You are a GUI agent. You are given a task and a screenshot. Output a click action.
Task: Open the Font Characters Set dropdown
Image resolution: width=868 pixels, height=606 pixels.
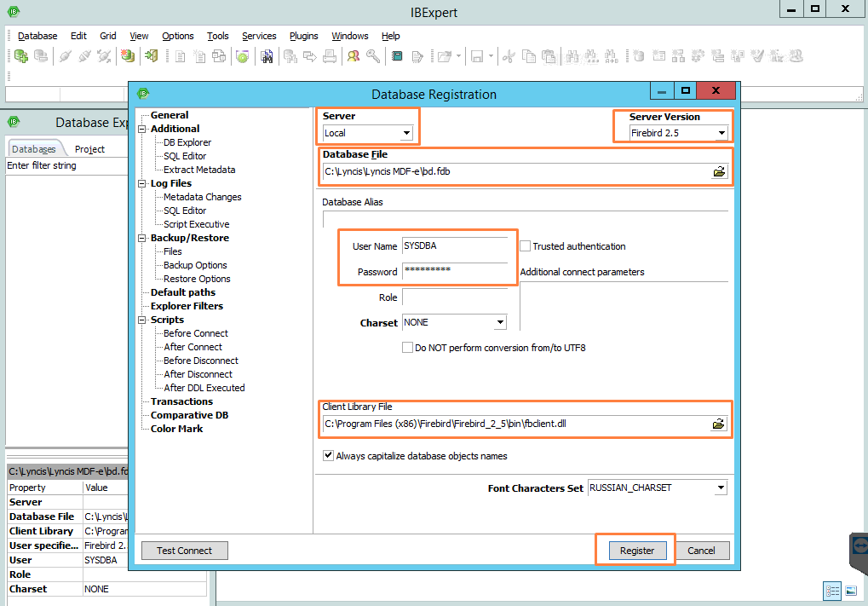click(721, 488)
